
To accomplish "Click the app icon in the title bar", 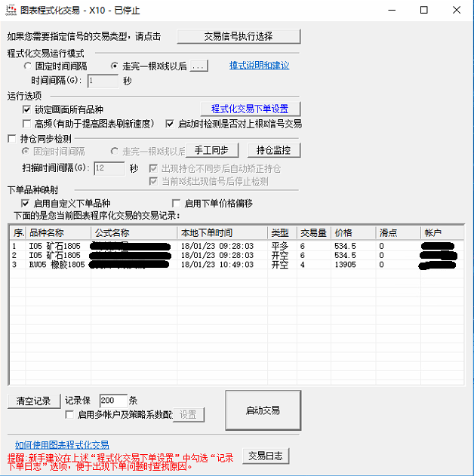I will [11, 10].
